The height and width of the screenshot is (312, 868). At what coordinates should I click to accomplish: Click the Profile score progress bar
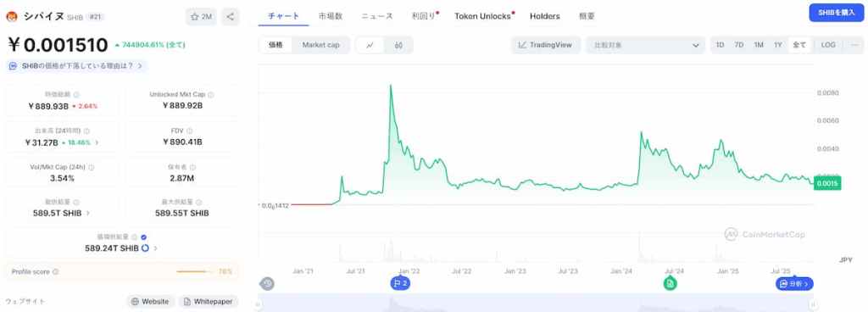194,271
